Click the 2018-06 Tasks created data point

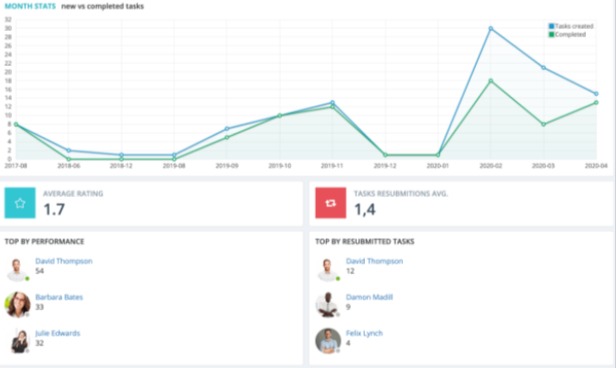(69, 150)
